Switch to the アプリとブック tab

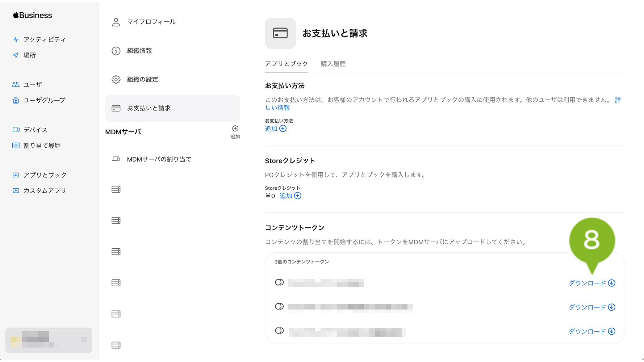tap(287, 64)
